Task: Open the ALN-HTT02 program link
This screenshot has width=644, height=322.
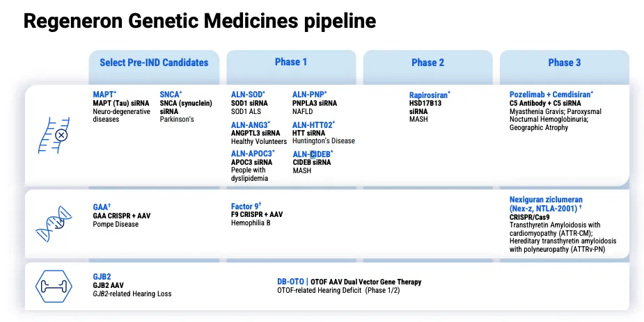Action: [313, 124]
